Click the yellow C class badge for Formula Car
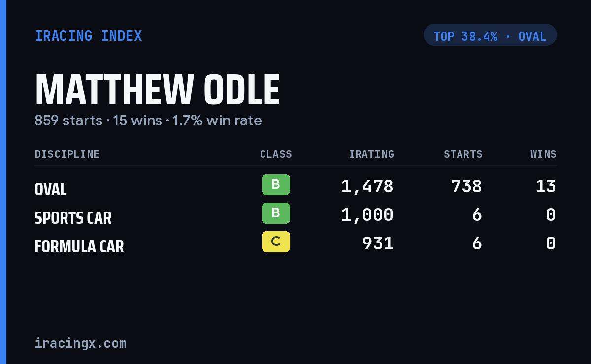The width and height of the screenshot is (591, 364). click(276, 242)
